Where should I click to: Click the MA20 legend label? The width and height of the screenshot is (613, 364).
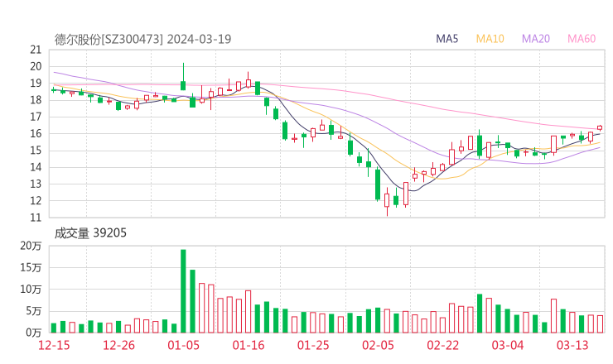coord(536,39)
